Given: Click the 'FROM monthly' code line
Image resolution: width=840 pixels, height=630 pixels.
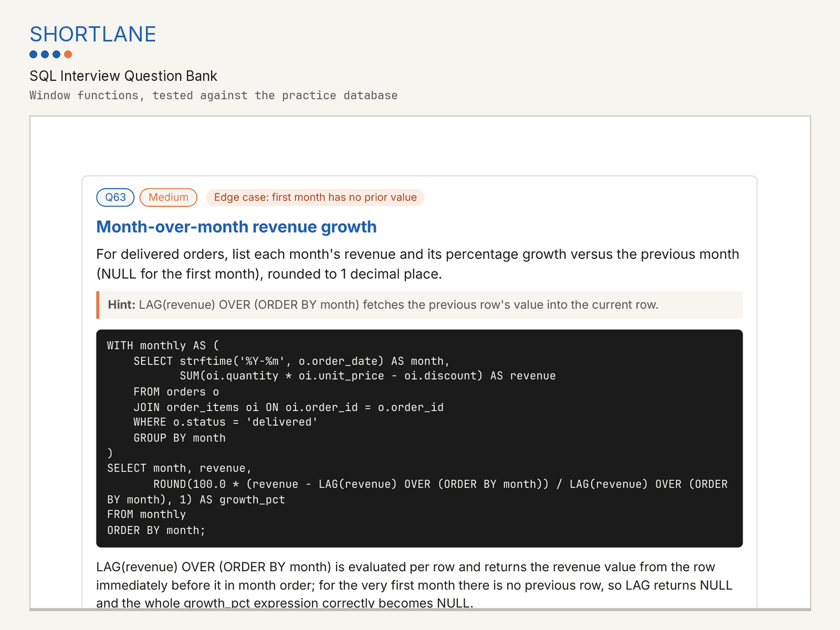Looking at the screenshot, I should click(x=146, y=514).
